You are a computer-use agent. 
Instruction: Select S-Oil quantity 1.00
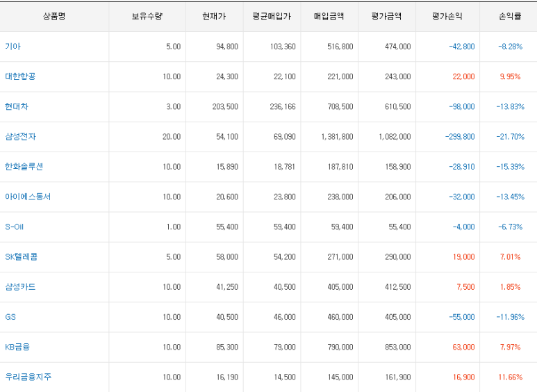(x=174, y=227)
